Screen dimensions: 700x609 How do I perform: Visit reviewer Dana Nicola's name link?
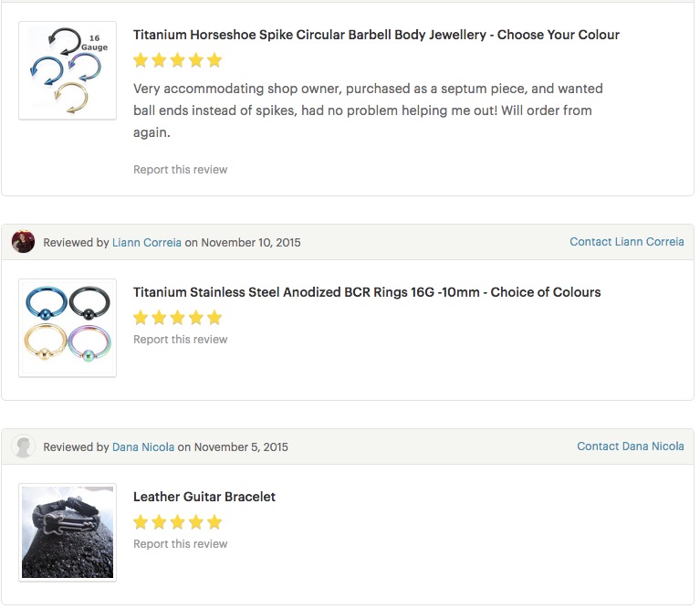tap(143, 446)
